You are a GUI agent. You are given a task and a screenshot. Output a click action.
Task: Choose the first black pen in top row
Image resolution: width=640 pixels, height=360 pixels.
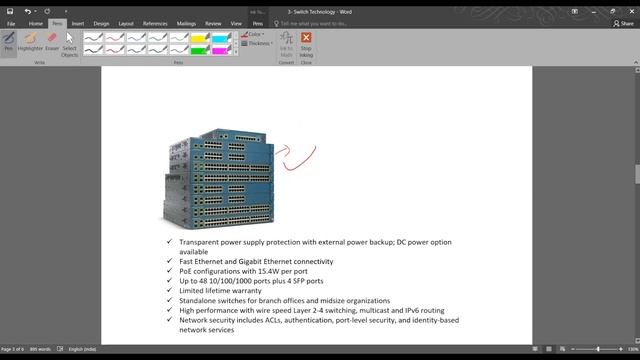pos(93,38)
